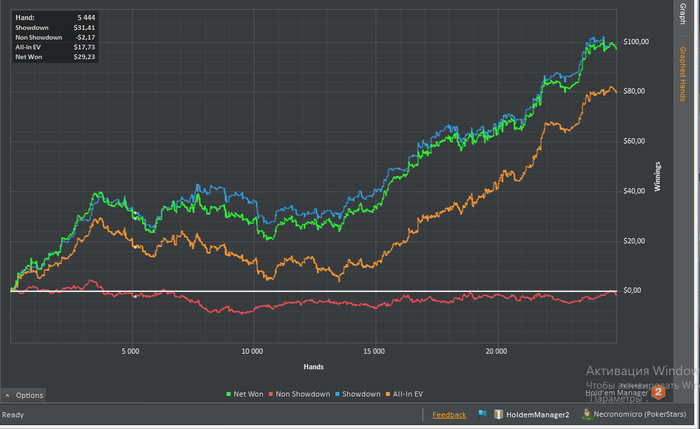Open the Options button label
Viewport: 700px width, 429px height.
coord(29,396)
